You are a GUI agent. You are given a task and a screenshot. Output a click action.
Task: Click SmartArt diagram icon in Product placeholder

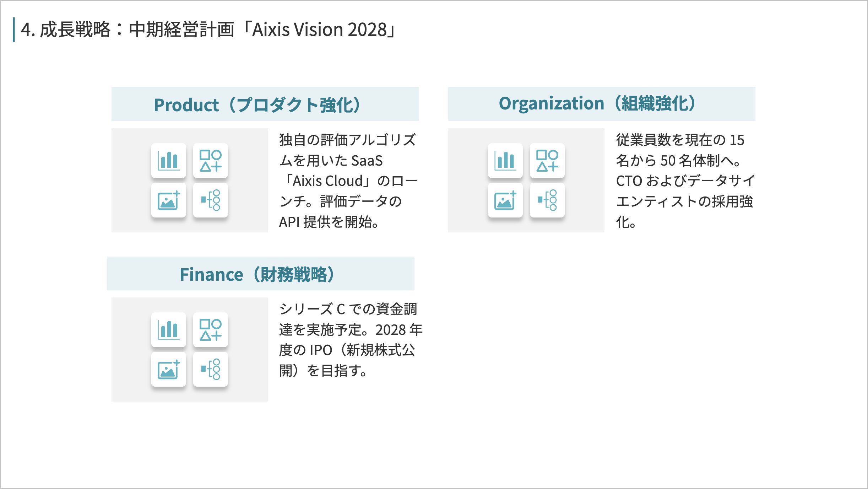tap(210, 200)
